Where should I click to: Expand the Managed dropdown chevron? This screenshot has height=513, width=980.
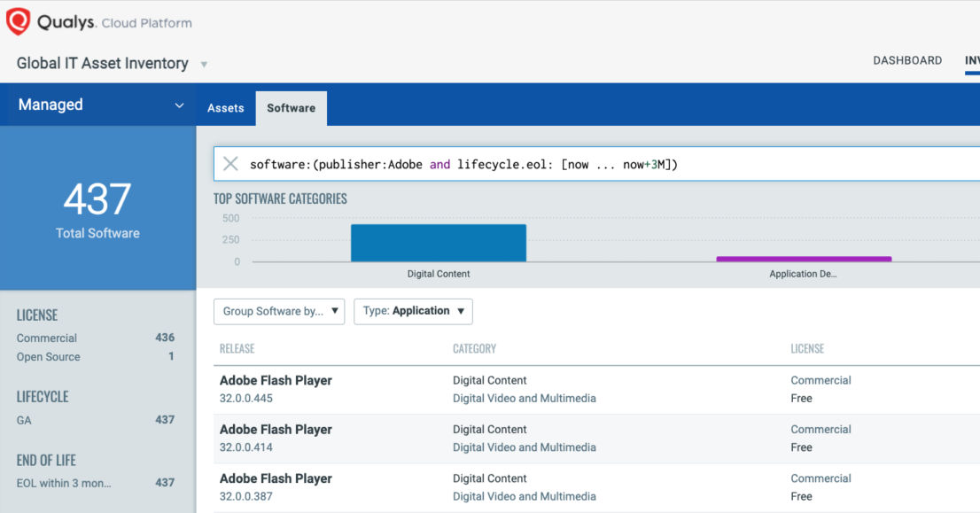tap(179, 105)
